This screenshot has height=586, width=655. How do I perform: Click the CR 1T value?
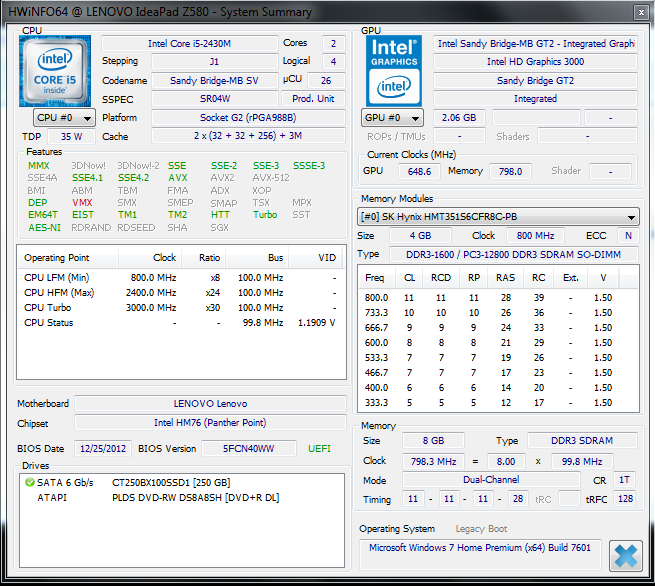[624, 479]
